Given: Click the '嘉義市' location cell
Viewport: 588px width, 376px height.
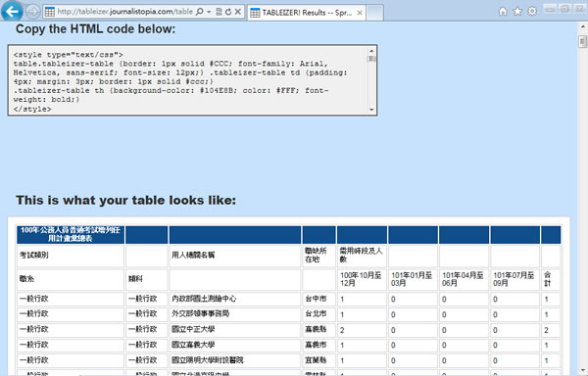Looking at the screenshot, I should coord(319,345).
